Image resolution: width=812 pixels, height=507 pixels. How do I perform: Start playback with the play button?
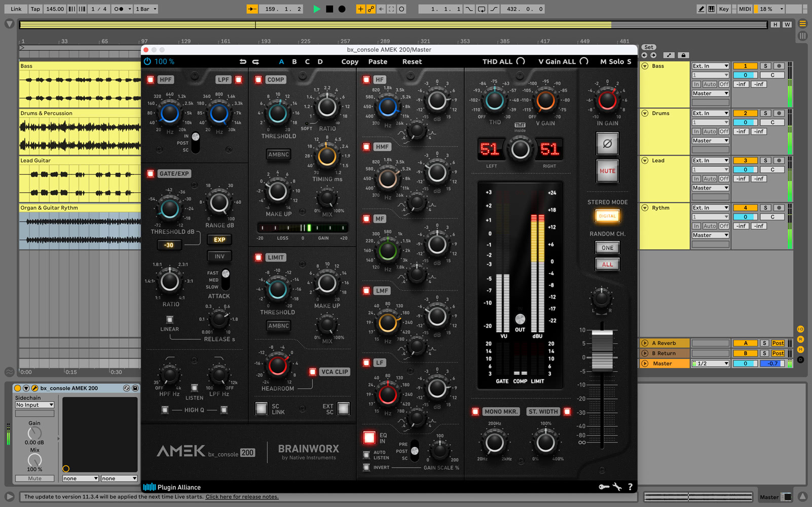(317, 9)
